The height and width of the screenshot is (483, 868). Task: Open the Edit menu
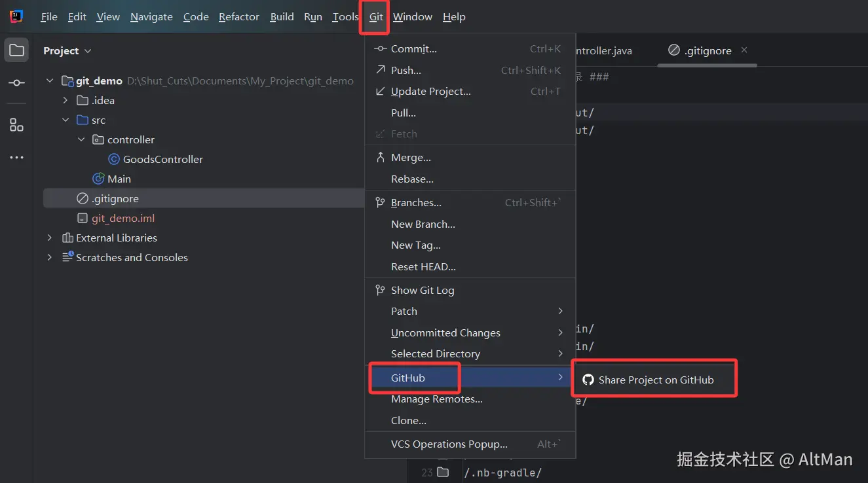click(x=77, y=17)
